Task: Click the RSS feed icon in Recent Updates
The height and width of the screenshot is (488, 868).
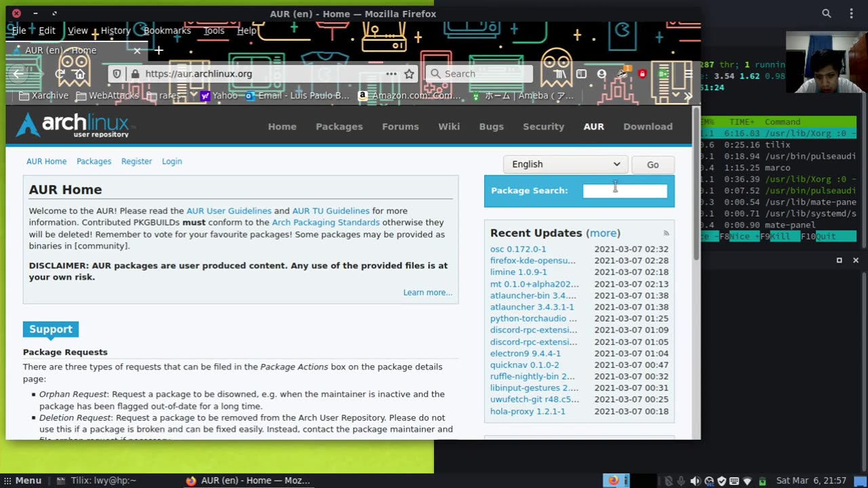Action: [666, 233]
